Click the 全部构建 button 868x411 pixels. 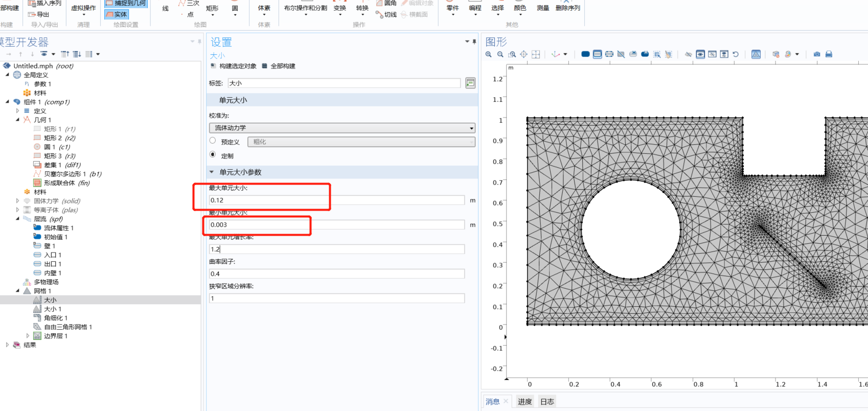pos(279,66)
